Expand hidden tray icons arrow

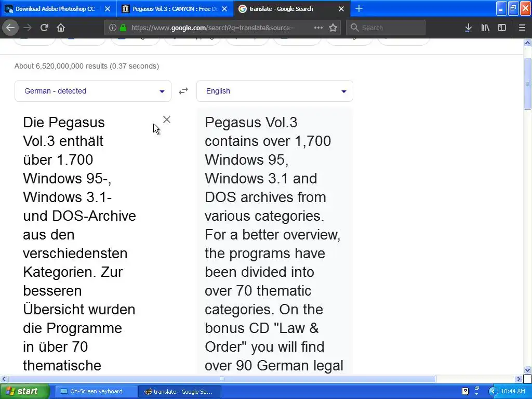coord(493,392)
